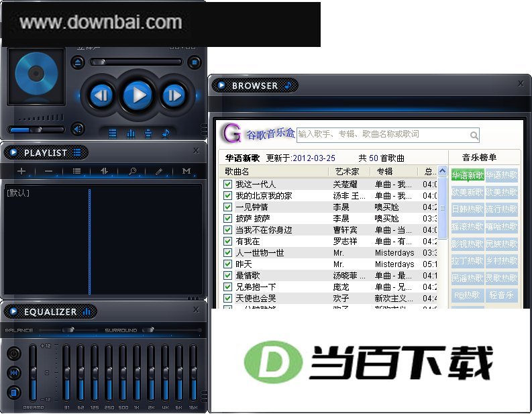Open 嘻哈热歌 chart
This screenshot has height=414, width=532.
(501, 226)
